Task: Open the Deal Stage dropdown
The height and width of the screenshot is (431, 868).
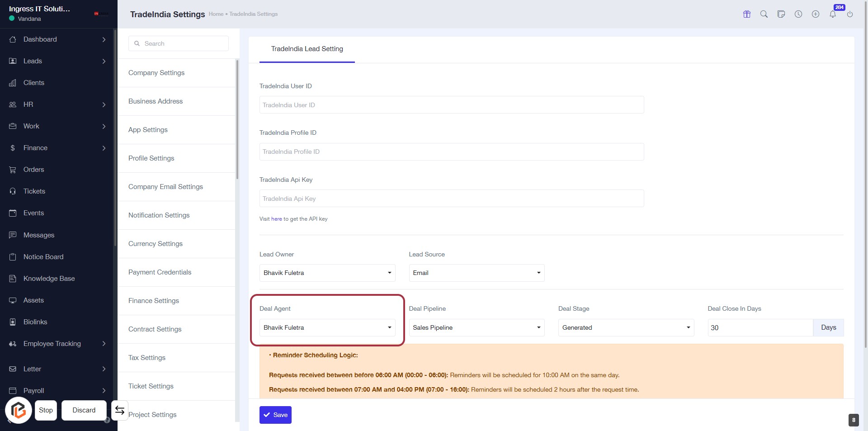Action: (x=626, y=327)
